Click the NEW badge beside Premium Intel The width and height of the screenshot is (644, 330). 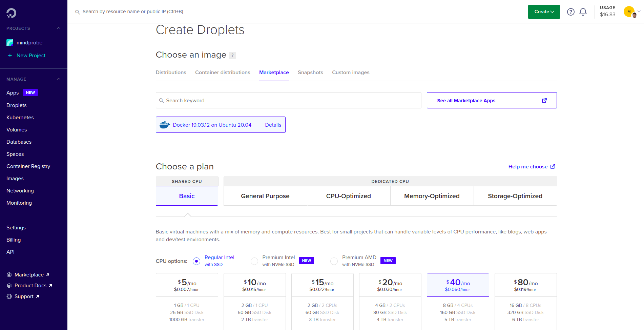(x=307, y=261)
